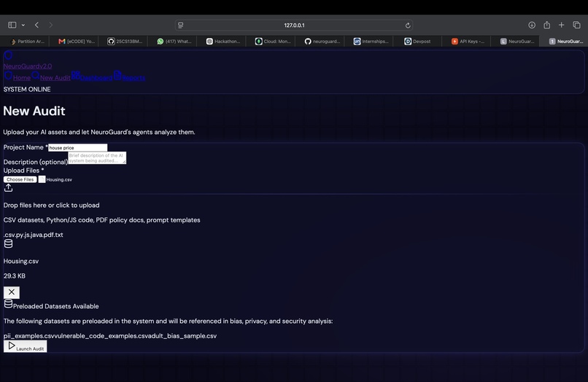Open a new tab with plus icon
The width and height of the screenshot is (588, 382).
pyautogui.click(x=562, y=25)
